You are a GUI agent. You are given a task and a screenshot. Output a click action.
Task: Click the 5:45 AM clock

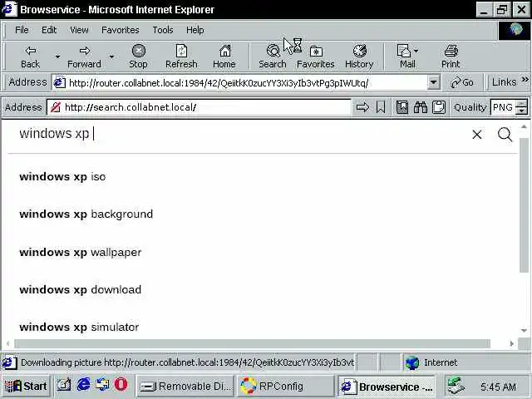(x=498, y=387)
